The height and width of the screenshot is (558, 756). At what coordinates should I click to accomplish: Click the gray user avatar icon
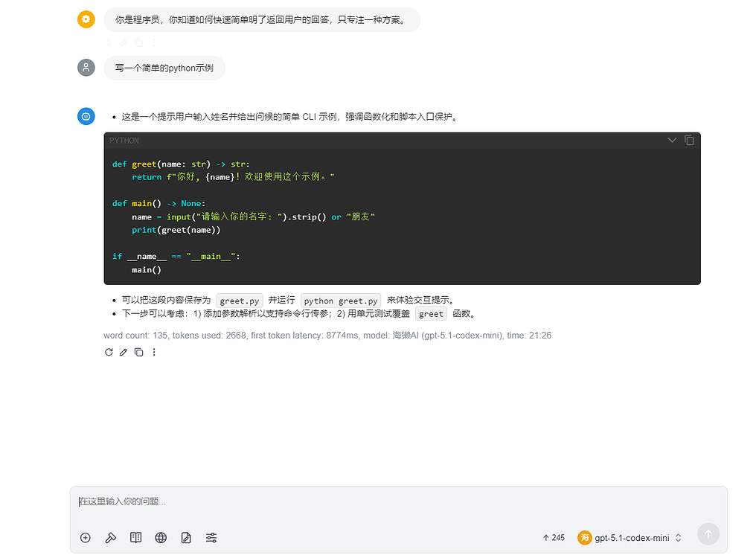click(86, 68)
